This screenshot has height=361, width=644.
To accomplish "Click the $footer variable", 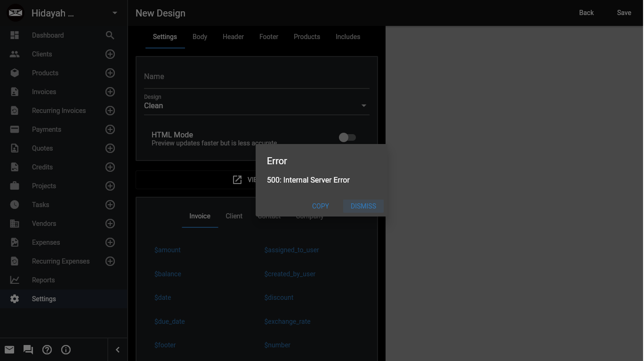I will click(x=165, y=345).
